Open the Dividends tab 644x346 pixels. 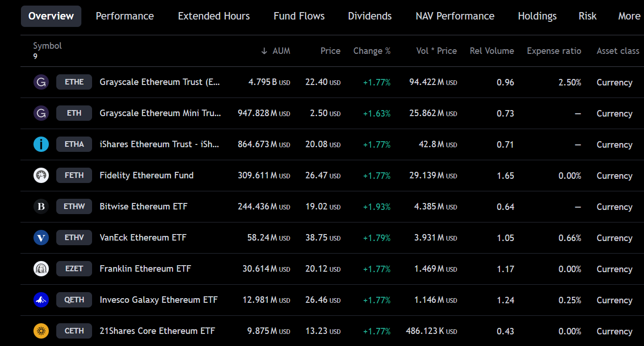click(370, 16)
